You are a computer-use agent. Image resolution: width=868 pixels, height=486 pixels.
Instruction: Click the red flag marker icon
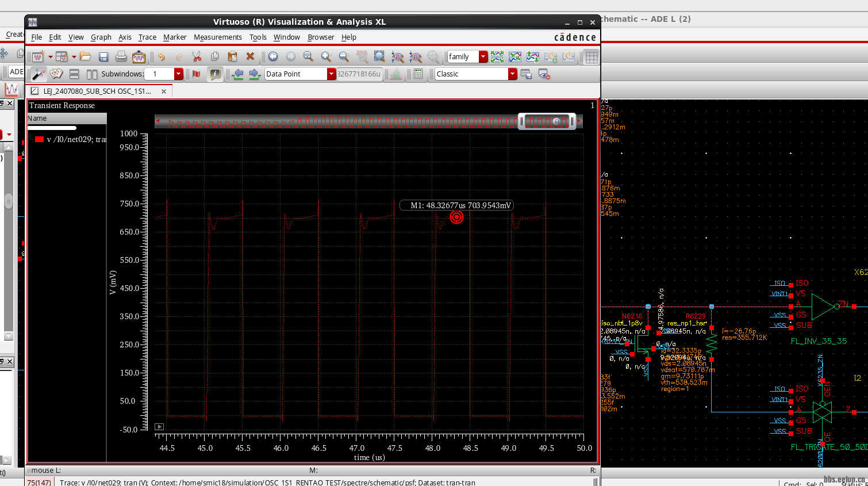pyautogui.click(x=197, y=74)
